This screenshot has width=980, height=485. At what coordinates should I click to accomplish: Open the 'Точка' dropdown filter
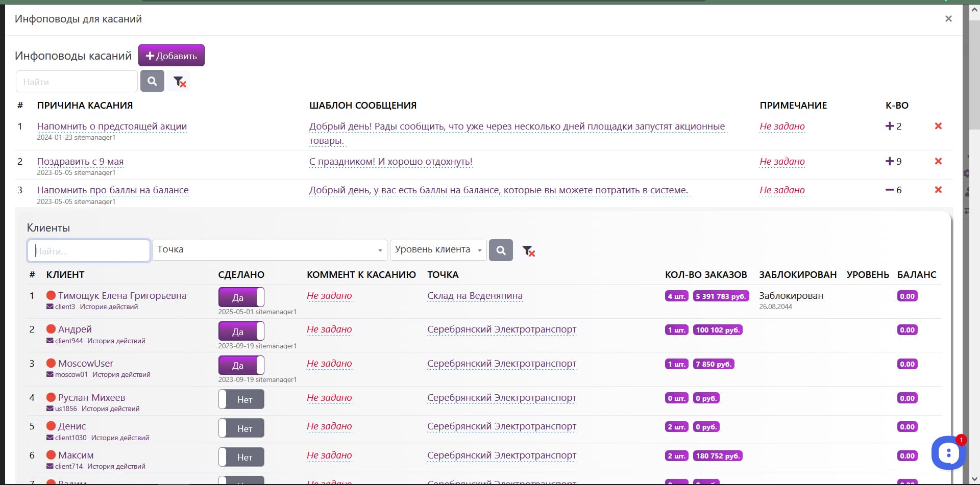tap(269, 250)
